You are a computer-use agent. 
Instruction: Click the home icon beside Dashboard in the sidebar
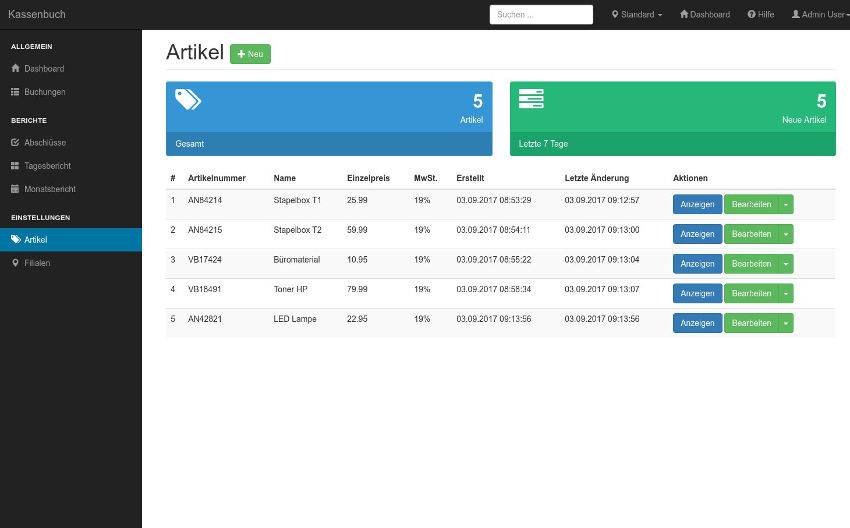(x=15, y=69)
